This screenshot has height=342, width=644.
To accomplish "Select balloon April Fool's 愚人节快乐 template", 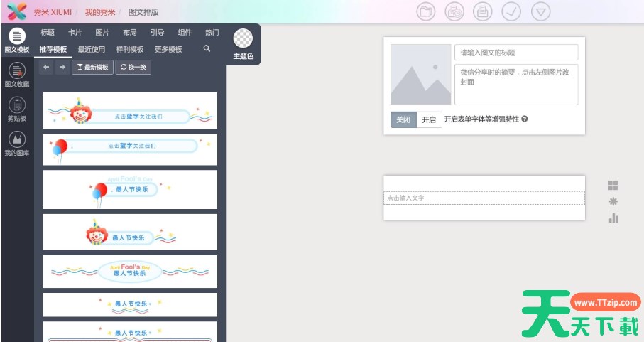I will pyautogui.click(x=130, y=190).
